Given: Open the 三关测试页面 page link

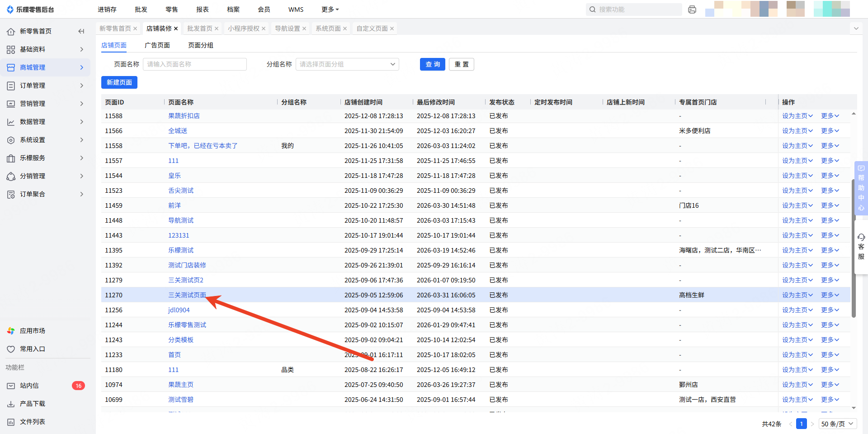Looking at the screenshot, I should point(187,295).
